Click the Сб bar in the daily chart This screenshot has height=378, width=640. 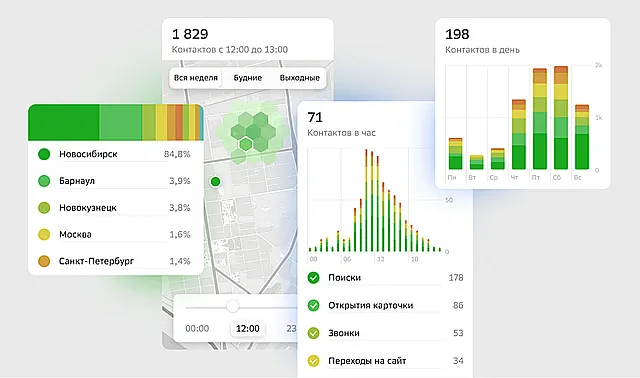click(x=561, y=118)
